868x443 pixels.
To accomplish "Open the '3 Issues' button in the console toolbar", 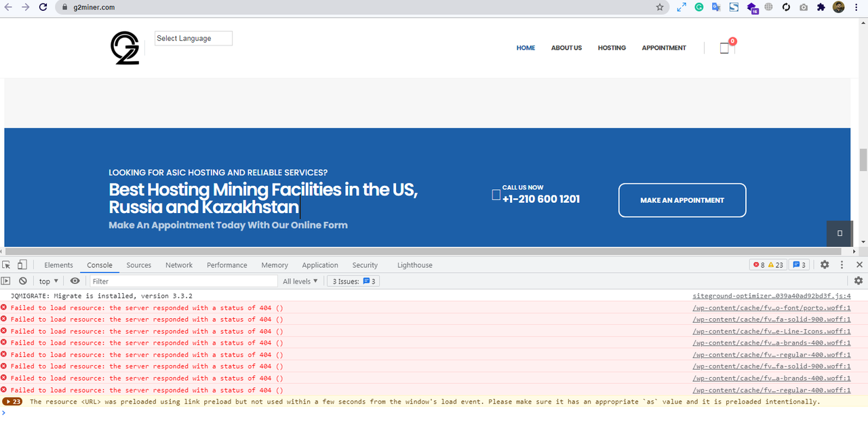I will pos(353,281).
